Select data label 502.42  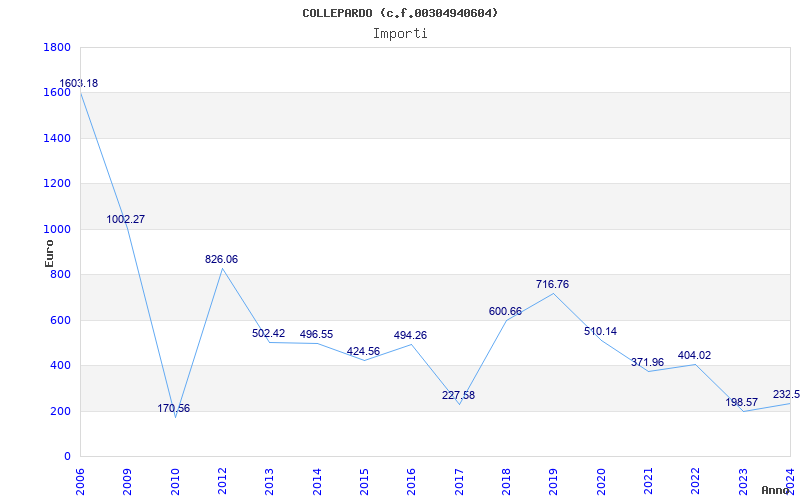pos(268,333)
